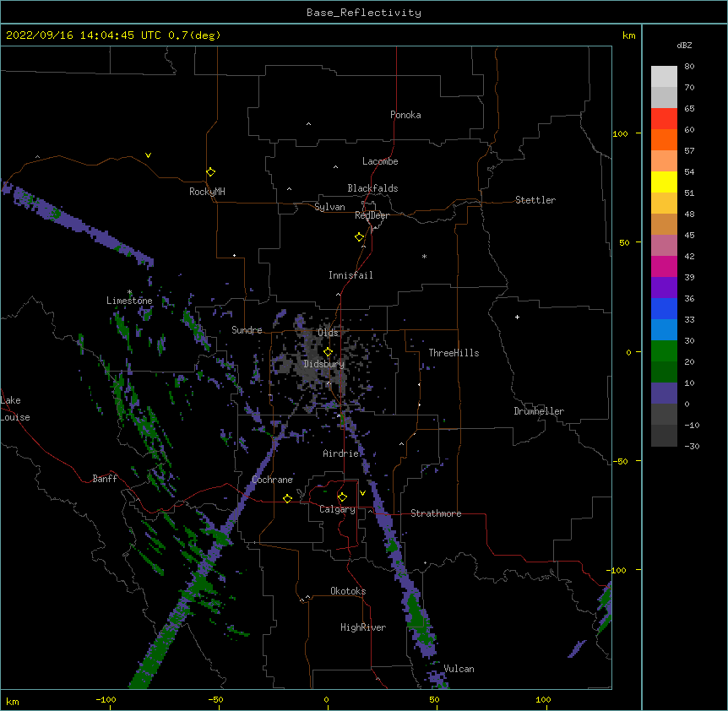This screenshot has height=711, width=728.
Task: Click the Vulcan town label
Action: point(459,669)
